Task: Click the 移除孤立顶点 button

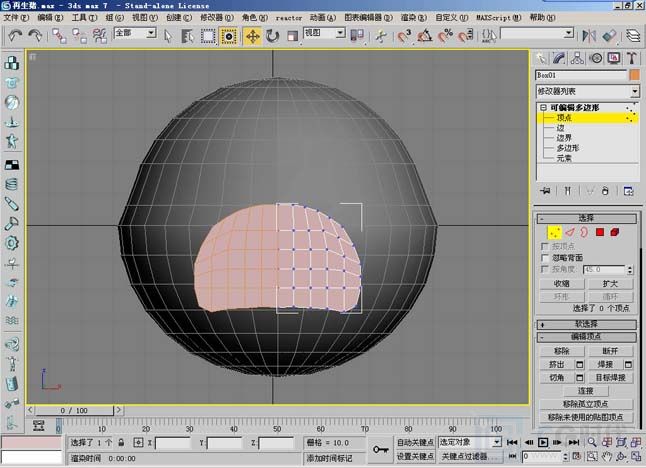Action: 586,404
